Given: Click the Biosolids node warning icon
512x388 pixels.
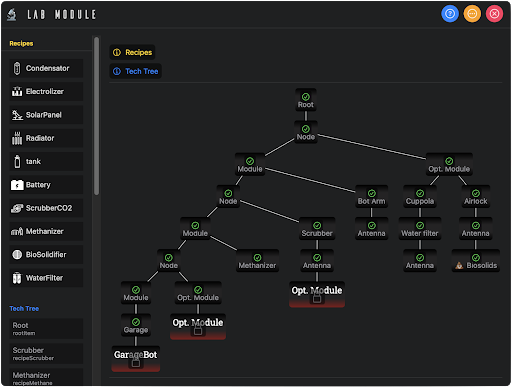Looking at the screenshot, I should pyautogui.click(x=459, y=266).
